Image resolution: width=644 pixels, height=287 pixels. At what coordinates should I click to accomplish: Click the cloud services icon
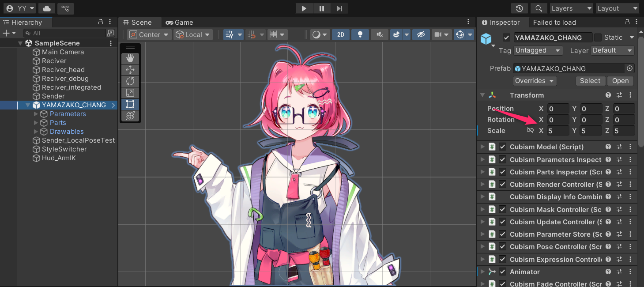(x=47, y=8)
